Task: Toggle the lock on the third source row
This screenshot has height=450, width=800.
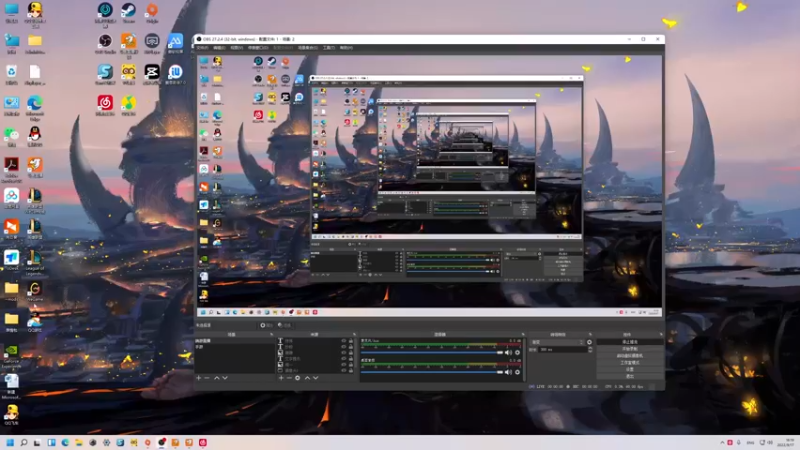Action: 351,353
